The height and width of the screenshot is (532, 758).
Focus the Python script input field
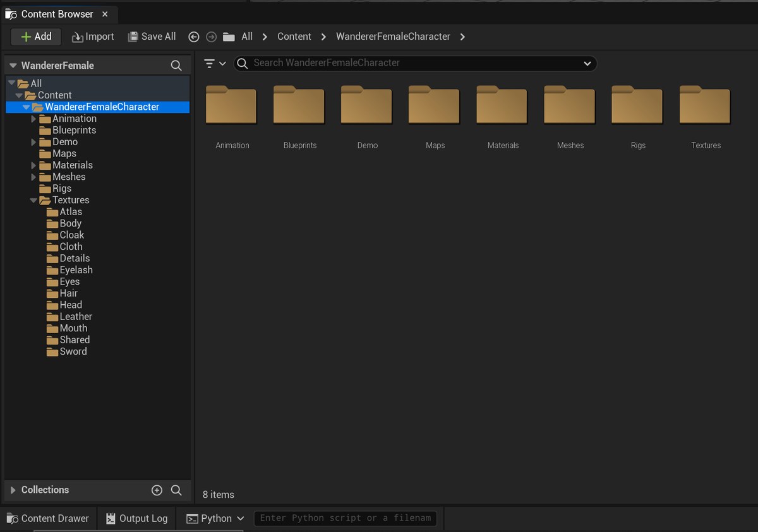pos(345,518)
